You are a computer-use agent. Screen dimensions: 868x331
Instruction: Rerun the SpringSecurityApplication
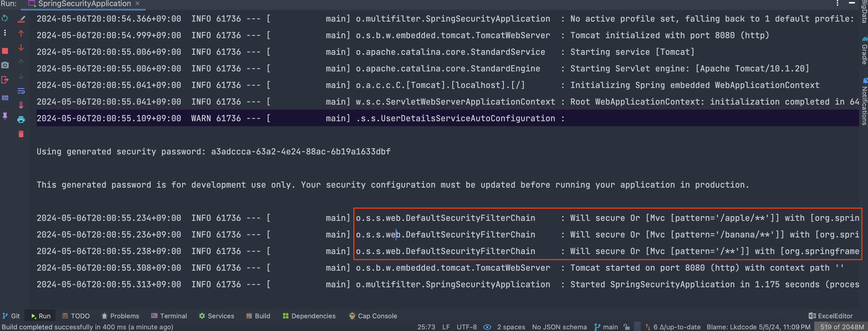coord(5,18)
